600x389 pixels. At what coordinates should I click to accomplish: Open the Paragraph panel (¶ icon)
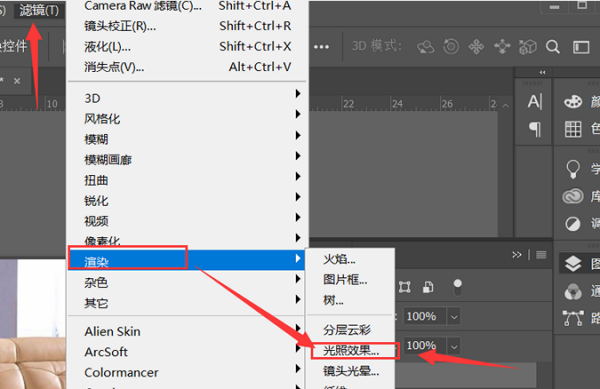point(535,129)
